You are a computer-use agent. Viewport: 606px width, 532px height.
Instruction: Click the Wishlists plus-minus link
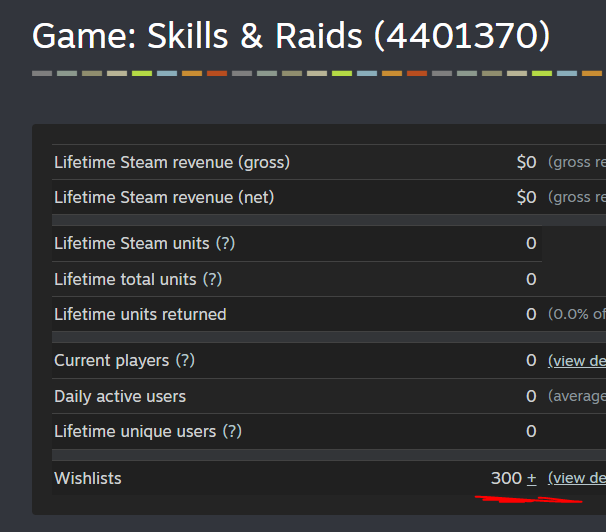pyautogui.click(x=531, y=478)
